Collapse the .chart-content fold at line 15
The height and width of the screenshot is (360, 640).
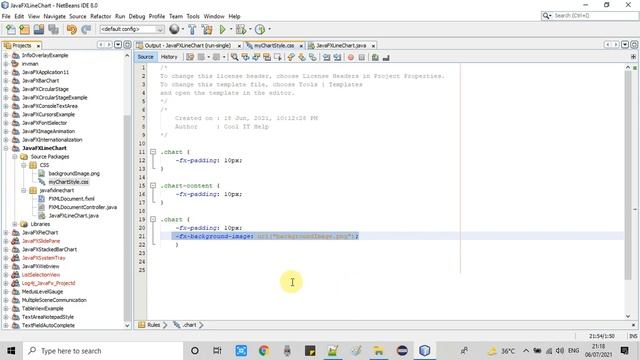coord(153,186)
